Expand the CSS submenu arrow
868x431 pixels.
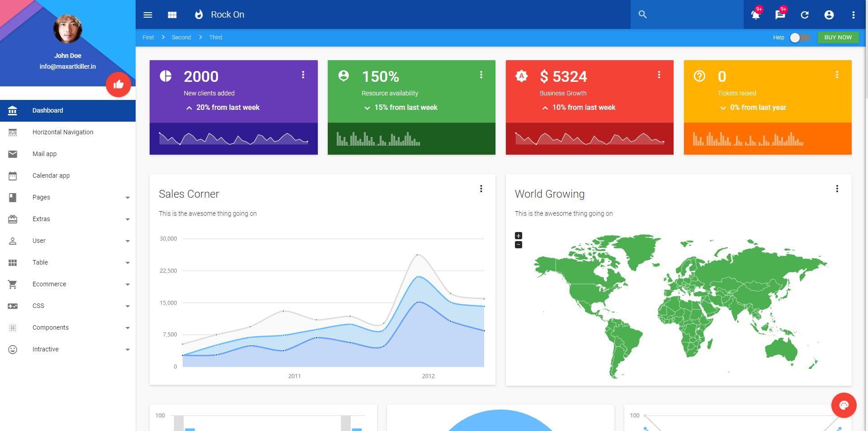pyautogui.click(x=127, y=306)
